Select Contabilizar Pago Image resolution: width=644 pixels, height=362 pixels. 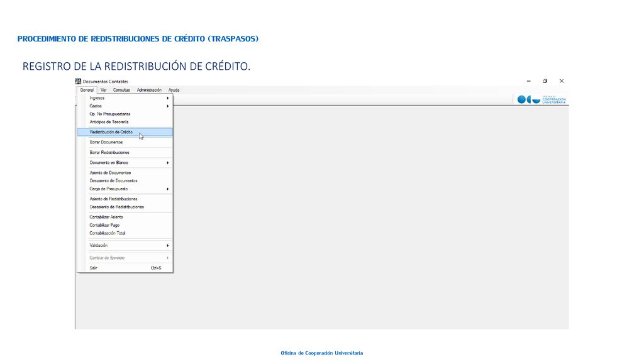click(125, 225)
